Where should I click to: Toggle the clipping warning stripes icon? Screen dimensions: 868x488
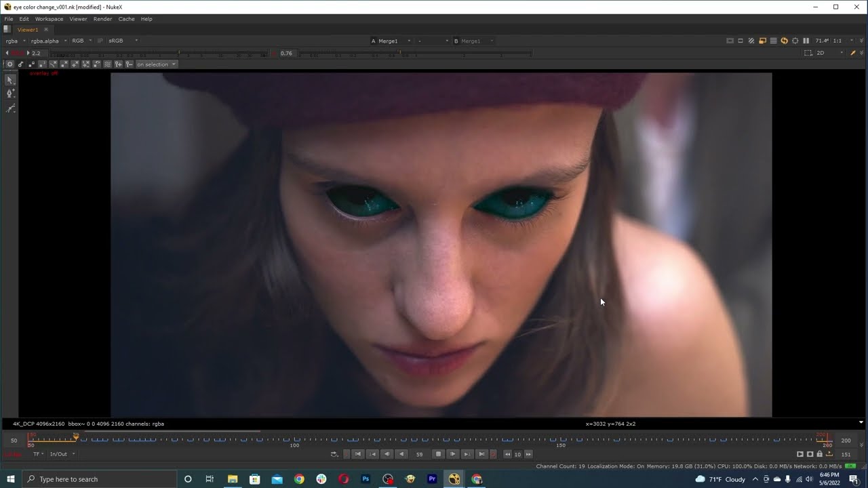pyautogui.click(x=751, y=41)
